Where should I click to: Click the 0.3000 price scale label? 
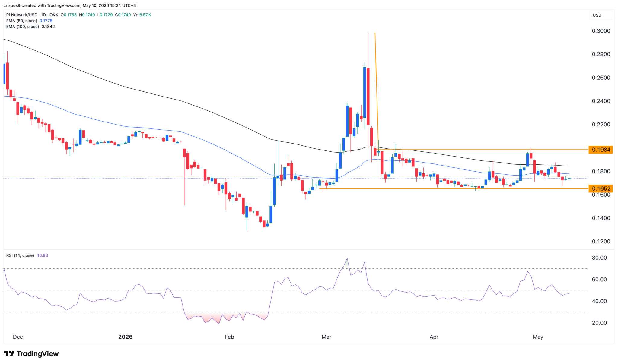(601, 31)
